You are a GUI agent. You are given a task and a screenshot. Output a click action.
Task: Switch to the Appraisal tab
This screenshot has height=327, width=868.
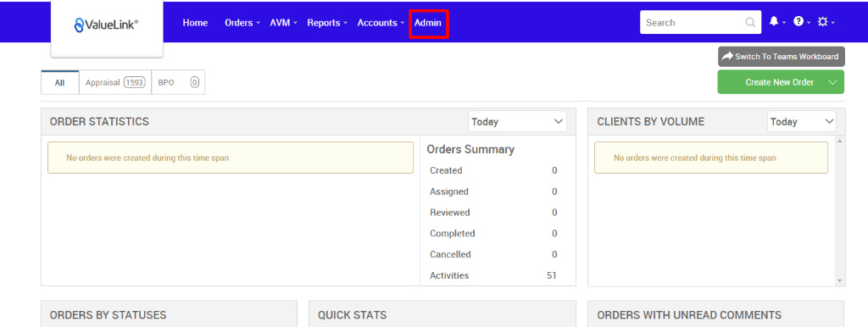point(115,82)
